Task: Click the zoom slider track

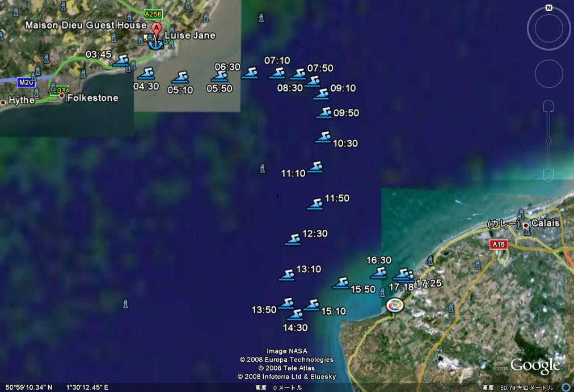Action: coord(548,141)
